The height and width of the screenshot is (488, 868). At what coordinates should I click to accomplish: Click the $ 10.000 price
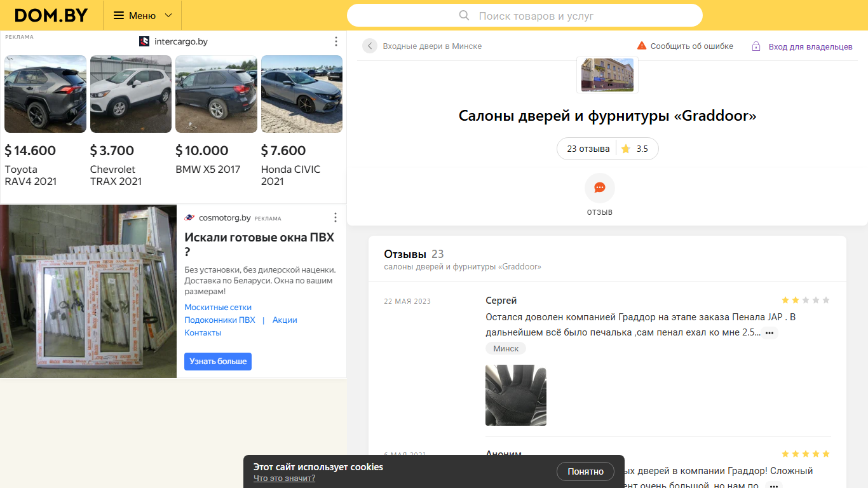coord(202,151)
